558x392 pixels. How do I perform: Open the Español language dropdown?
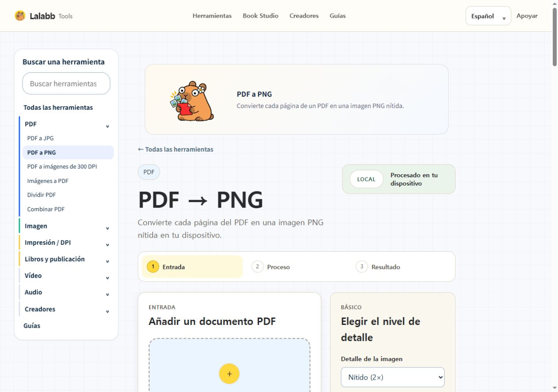pos(488,16)
